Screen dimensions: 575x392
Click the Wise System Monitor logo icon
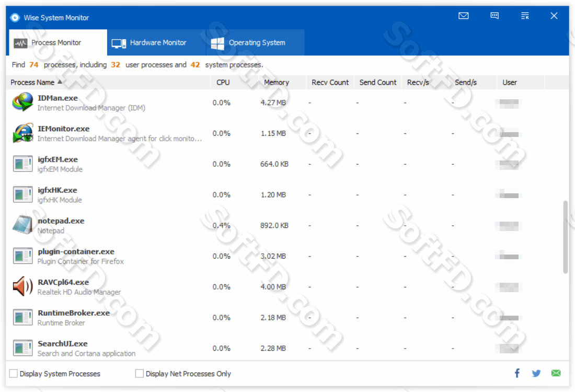click(x=15, y=18)
